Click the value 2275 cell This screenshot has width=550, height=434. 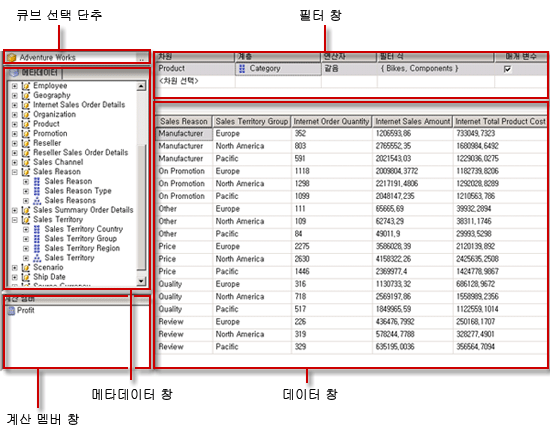[x=331, y=246]
